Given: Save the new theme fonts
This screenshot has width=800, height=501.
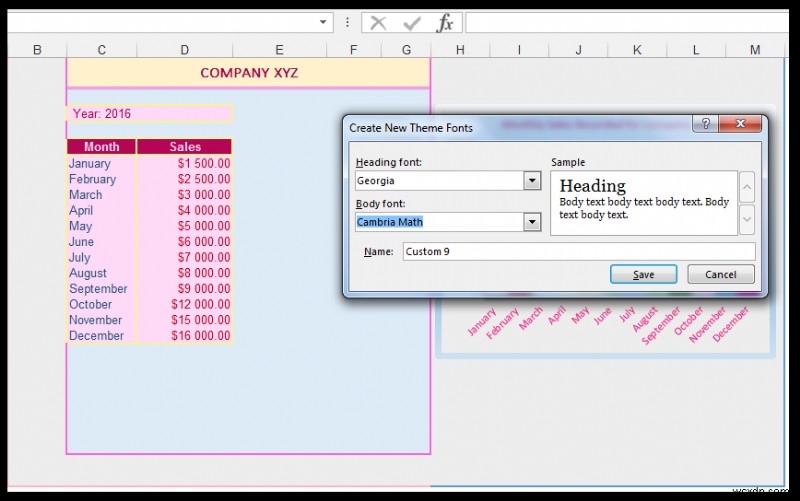Looking at the screenshot, I should point(643,274).
